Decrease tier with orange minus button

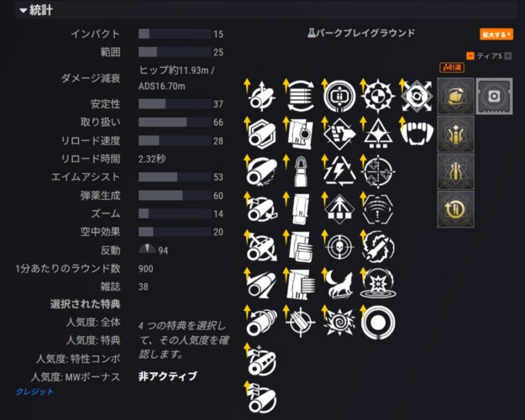(470, 56)
